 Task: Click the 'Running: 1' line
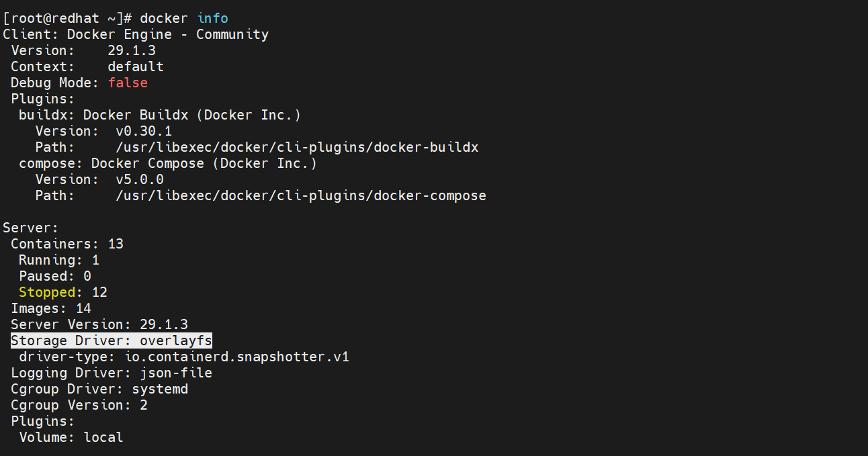(58, 260)
